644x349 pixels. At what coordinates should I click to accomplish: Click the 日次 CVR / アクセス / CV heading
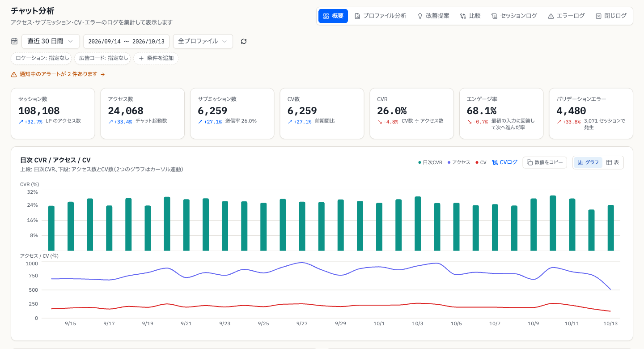pyautogui.click(x=55, y=160)
